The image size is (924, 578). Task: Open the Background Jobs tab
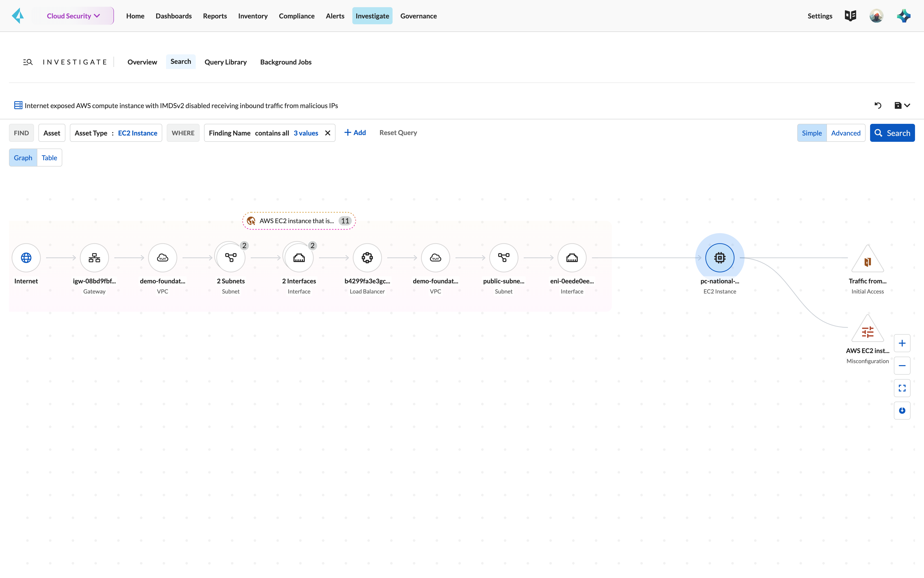click(286, 61)
